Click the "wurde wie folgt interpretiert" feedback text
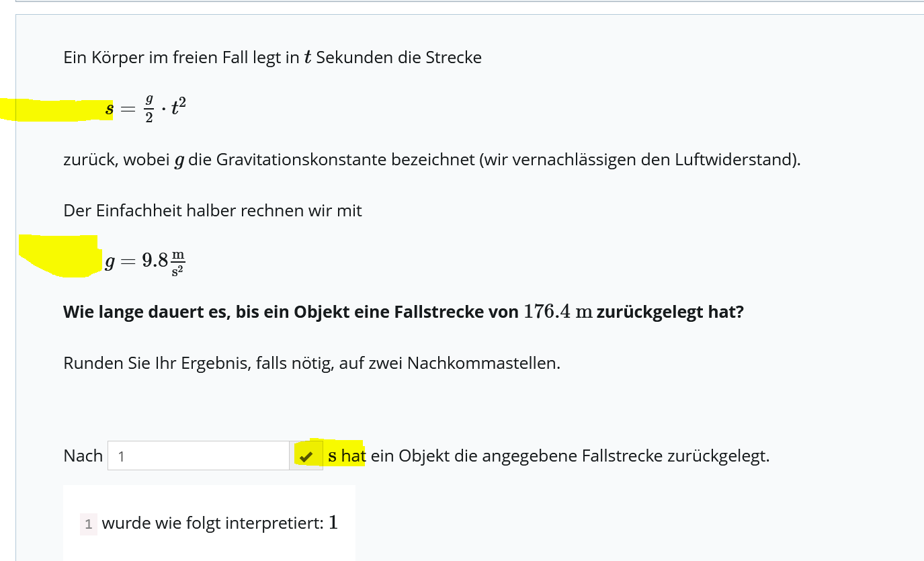Screen dimensions: 924x561 tap(212, 523)
